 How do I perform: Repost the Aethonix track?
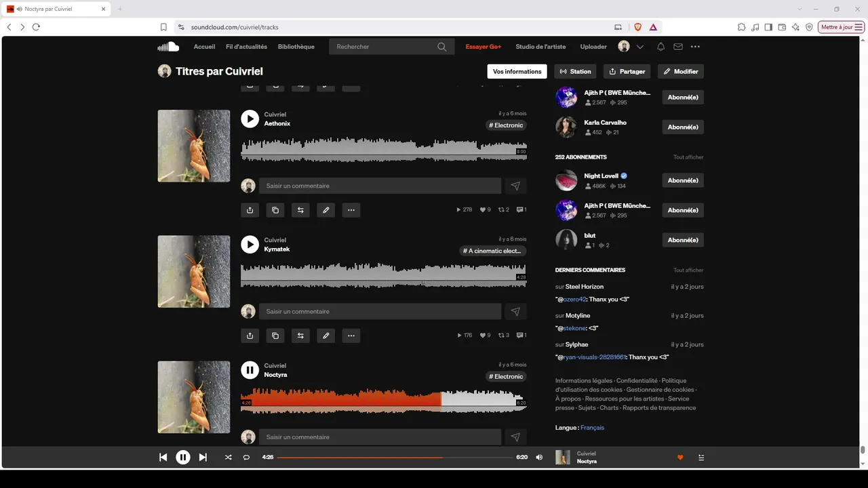pos(300,210)
